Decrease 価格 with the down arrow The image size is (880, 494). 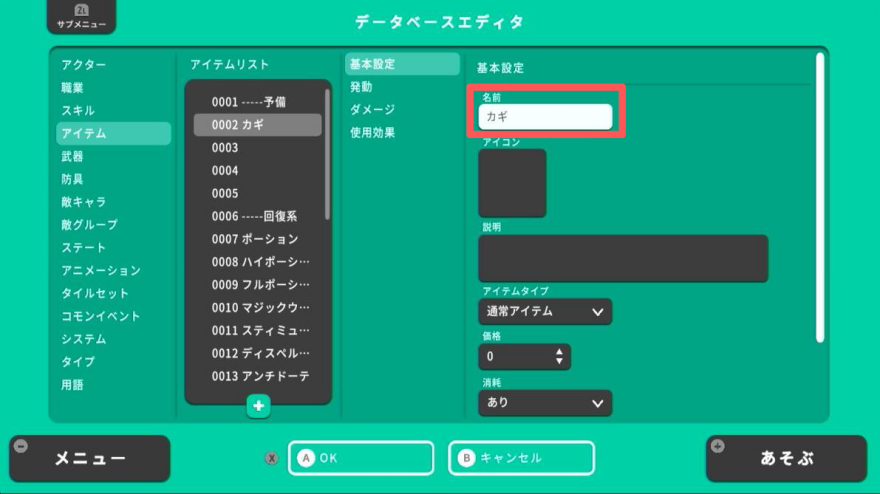point(559,361)
